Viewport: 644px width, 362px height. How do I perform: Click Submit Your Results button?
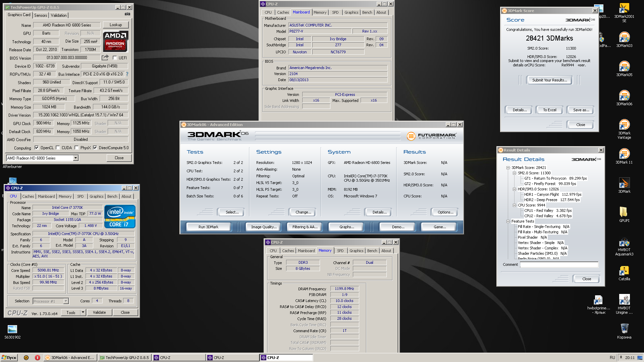click(549, 80)
